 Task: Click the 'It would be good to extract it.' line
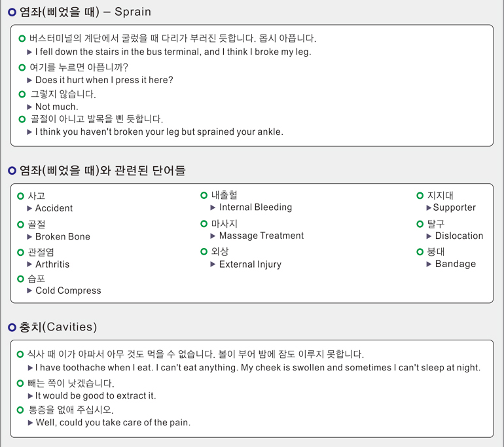(x=96, y=396)
